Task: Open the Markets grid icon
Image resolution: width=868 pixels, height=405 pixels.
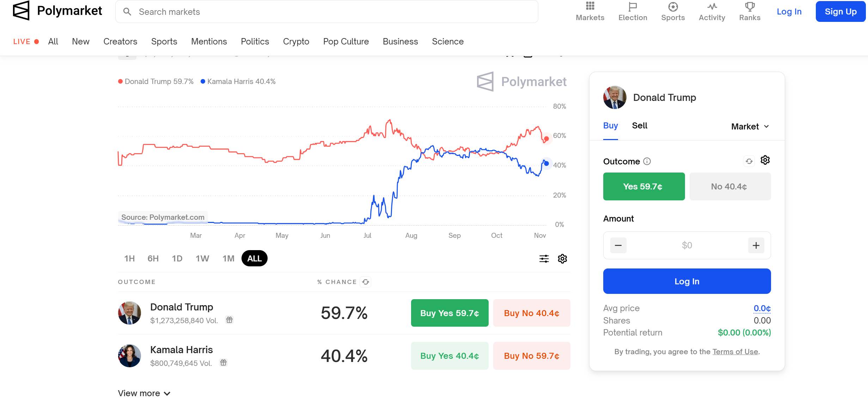Action: click(590, 6)
